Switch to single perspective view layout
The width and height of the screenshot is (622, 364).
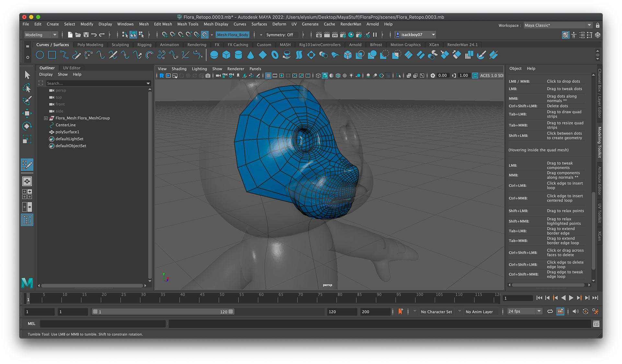pos(27,181)
